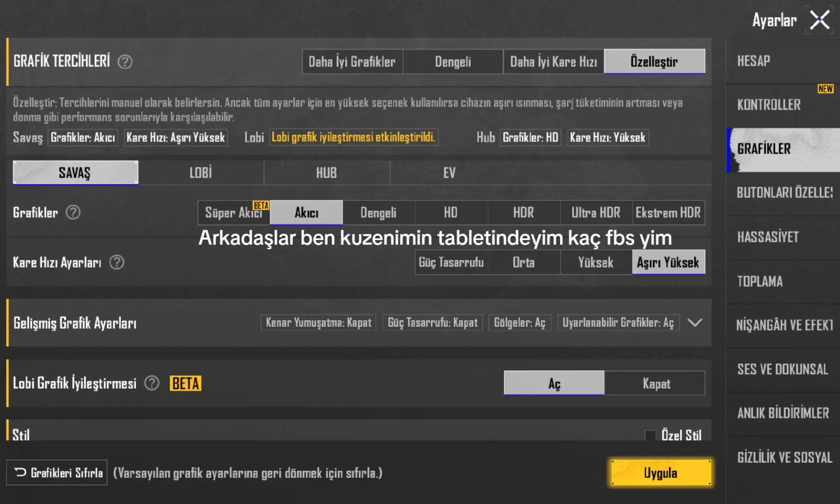Click the Gelişmiş Grafik Ayarları heading
This screenshot has width=840, height=504.
[x=75, y=323]
